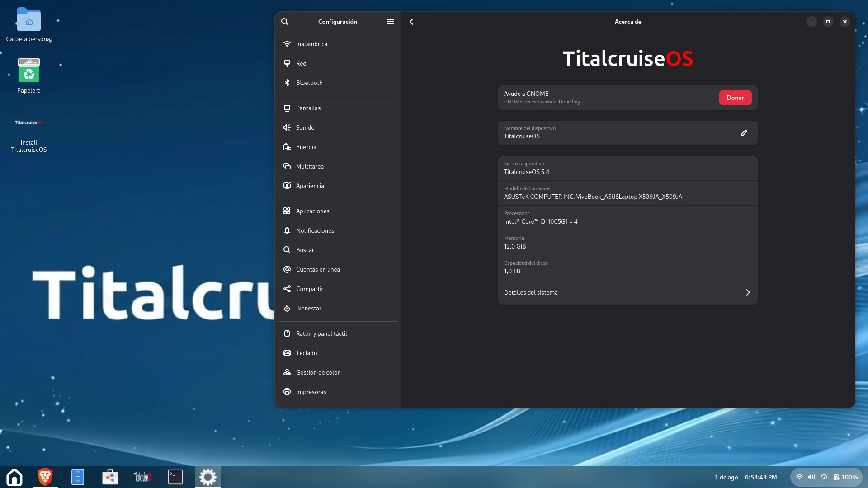Maximize the Configuración window
This screenshot has height=488, width=868.
click(828, 22)
